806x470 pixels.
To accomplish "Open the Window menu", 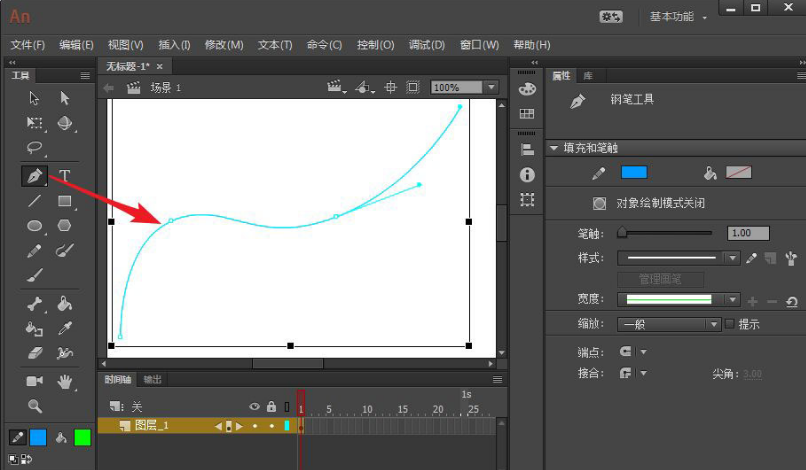I will (479, 45).
